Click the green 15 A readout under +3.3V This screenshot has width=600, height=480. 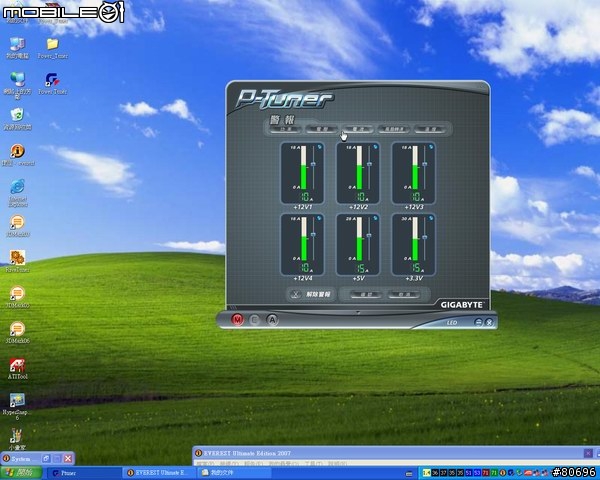click(416, 268)
